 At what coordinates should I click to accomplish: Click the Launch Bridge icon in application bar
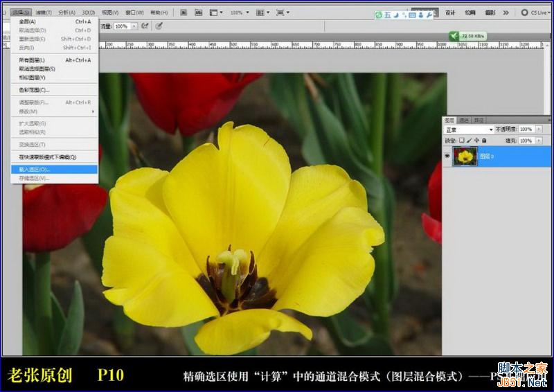(x=184, y=12)
